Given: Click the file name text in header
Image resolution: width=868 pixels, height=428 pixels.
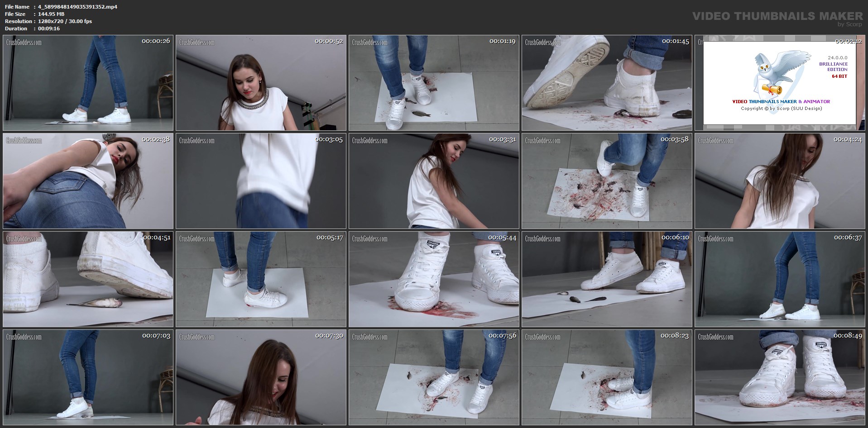Looking at the screenshot, I should [x=77, y=7].
